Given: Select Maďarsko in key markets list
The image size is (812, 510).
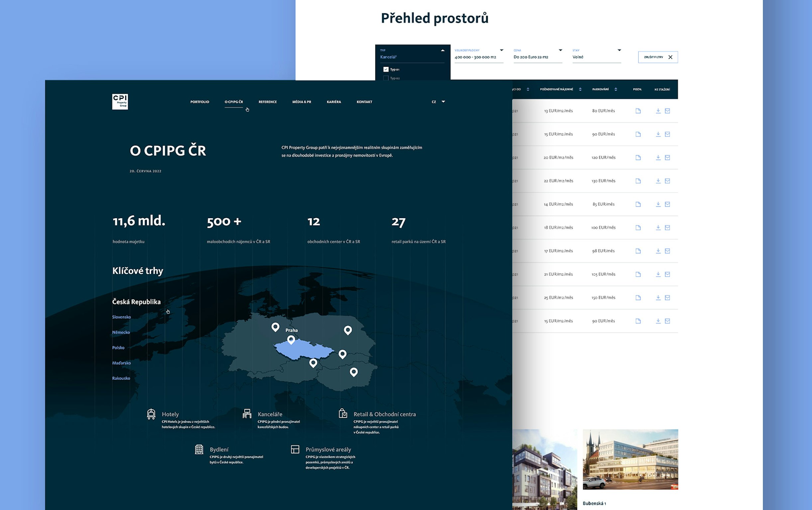Looking at the screenshot, I should pos(121,363).
